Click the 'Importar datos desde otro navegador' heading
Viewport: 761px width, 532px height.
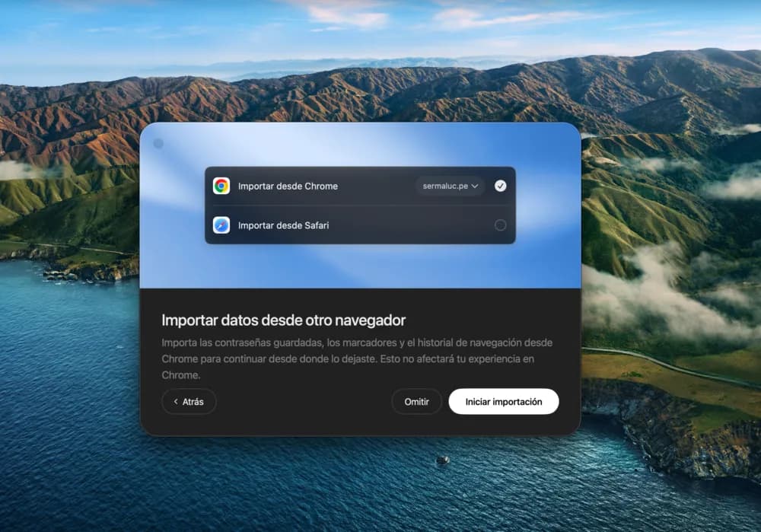click(x=283, y=320)
